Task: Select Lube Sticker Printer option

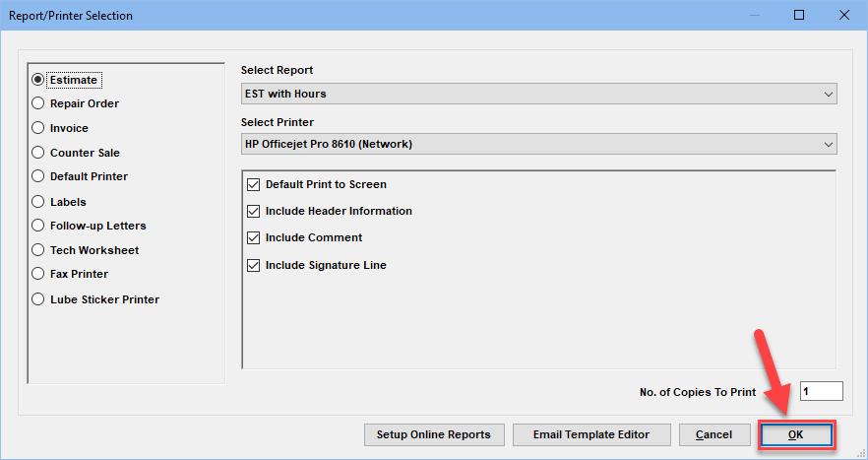Action: pyautogui.click(x=38, y=299)
